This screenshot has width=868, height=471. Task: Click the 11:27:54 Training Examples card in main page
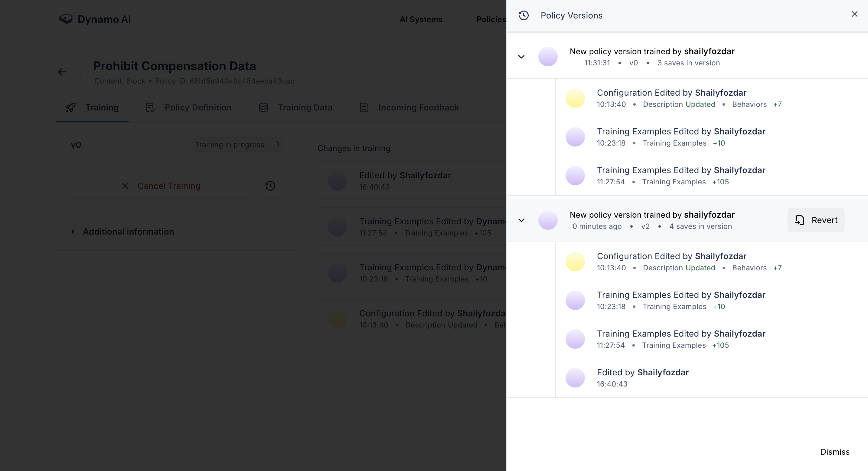pyautogui.click(x=412, y=227)
